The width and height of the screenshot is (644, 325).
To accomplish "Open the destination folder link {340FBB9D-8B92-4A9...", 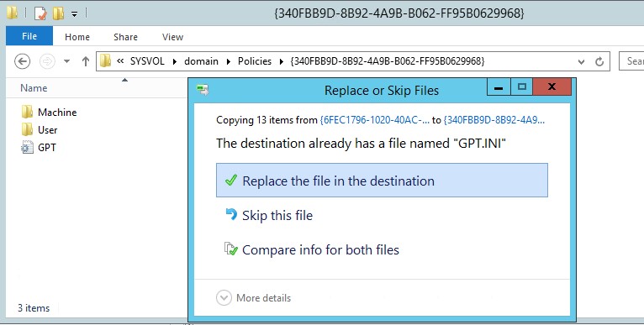I will [494, 120].
